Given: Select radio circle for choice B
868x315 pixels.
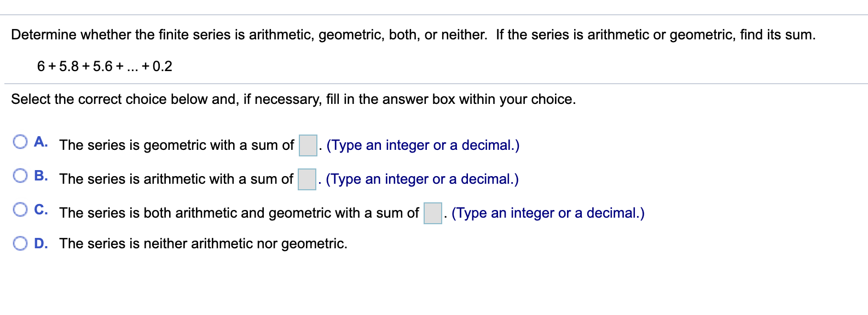Looking at the screenshot, I should click(20, 176).
